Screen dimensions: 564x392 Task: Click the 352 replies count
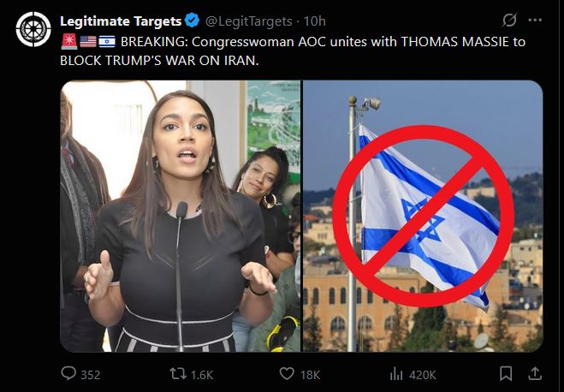(x=90, y=375)
